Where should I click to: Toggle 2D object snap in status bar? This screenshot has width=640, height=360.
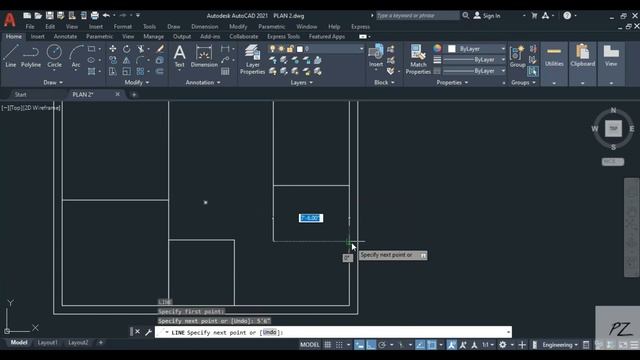(431, 345)
